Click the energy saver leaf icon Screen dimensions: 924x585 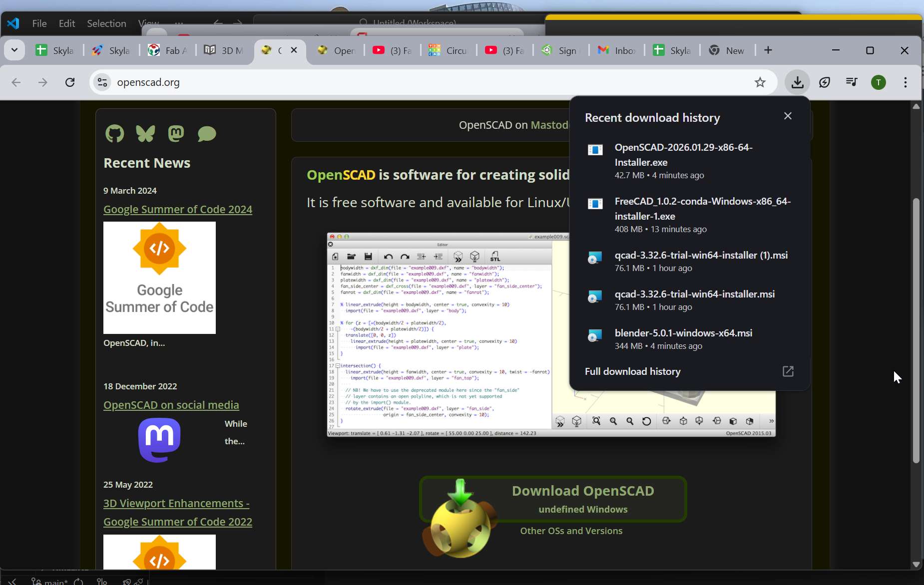tap(824, 82)
